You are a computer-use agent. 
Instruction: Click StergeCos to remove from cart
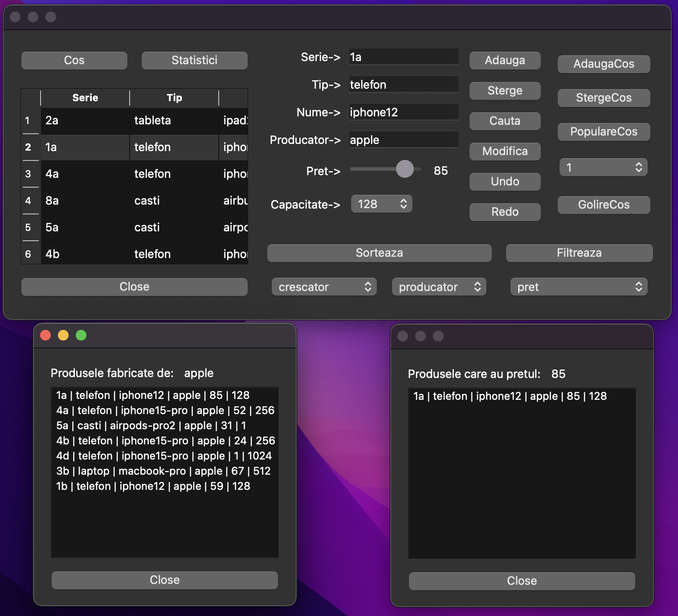[x=604, y=98]
